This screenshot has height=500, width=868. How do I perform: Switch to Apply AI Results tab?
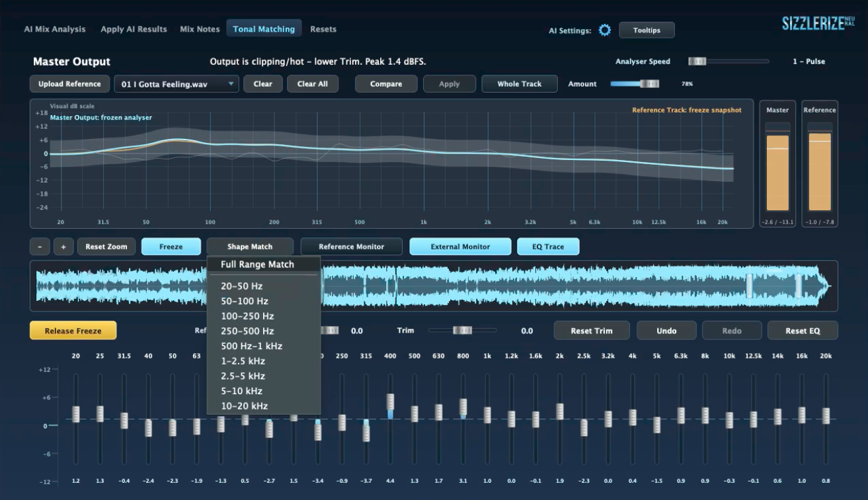point(134,29)
